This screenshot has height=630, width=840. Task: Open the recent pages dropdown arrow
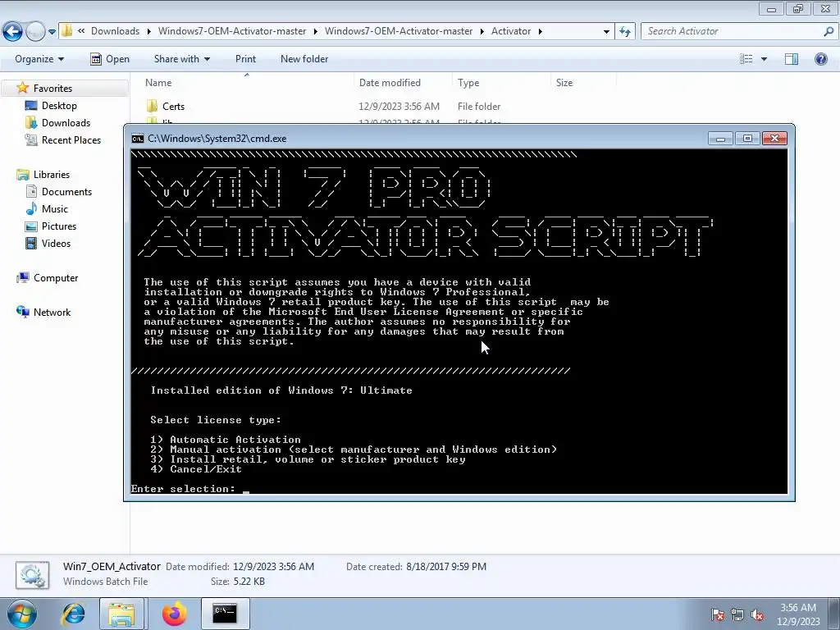click(52, 32)
